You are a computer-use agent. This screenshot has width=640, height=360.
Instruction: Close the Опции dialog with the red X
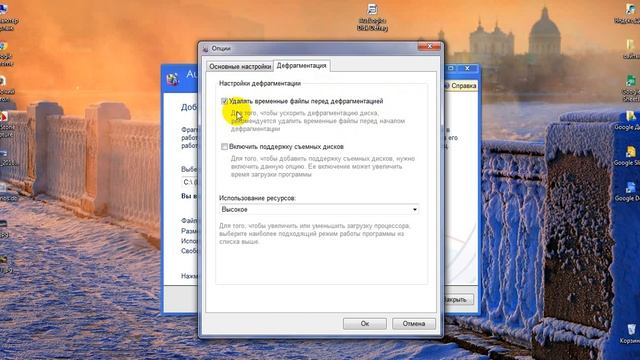coord(429,47)
